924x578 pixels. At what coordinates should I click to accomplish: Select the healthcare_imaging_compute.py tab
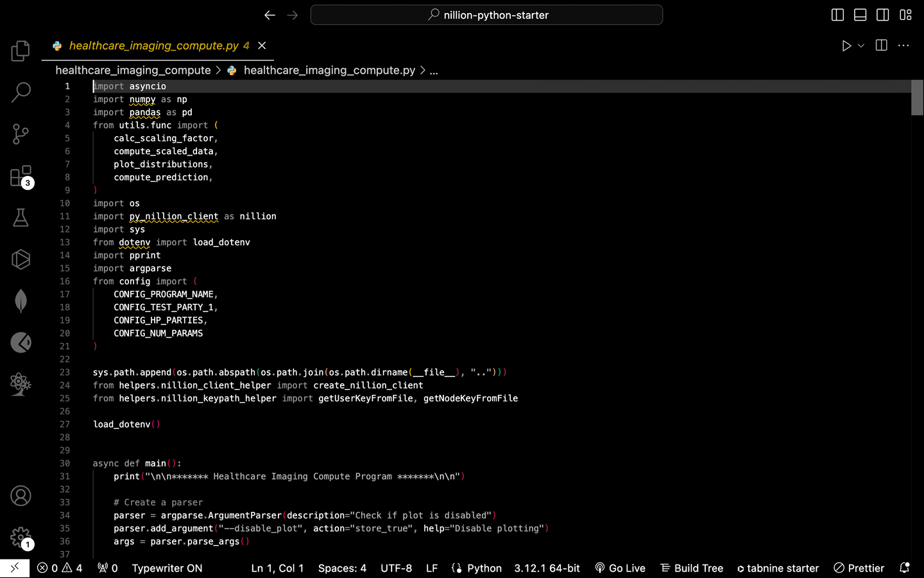[x=158, y=46]
